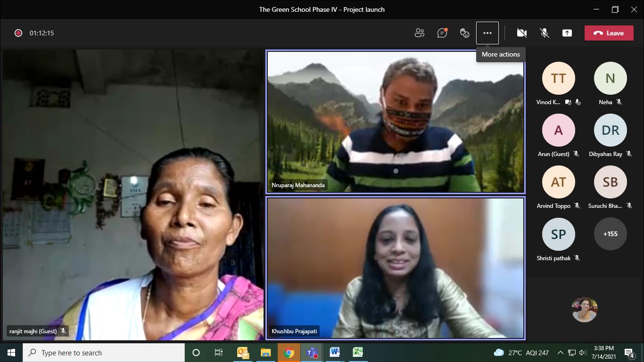
Task: Click the Nruparaj Mahananda name label
Action: (x=298, y=185)
